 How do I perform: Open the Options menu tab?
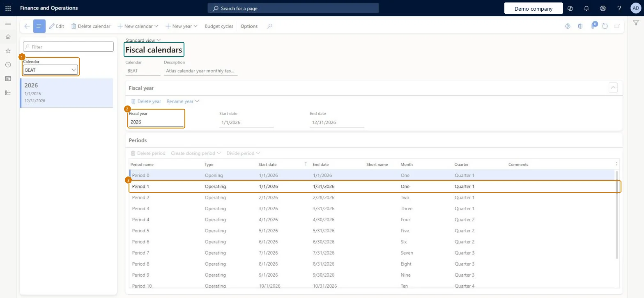tap(249, 26)
